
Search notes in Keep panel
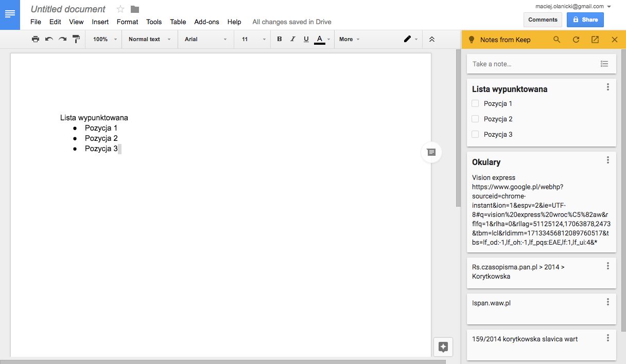(557, 40)
